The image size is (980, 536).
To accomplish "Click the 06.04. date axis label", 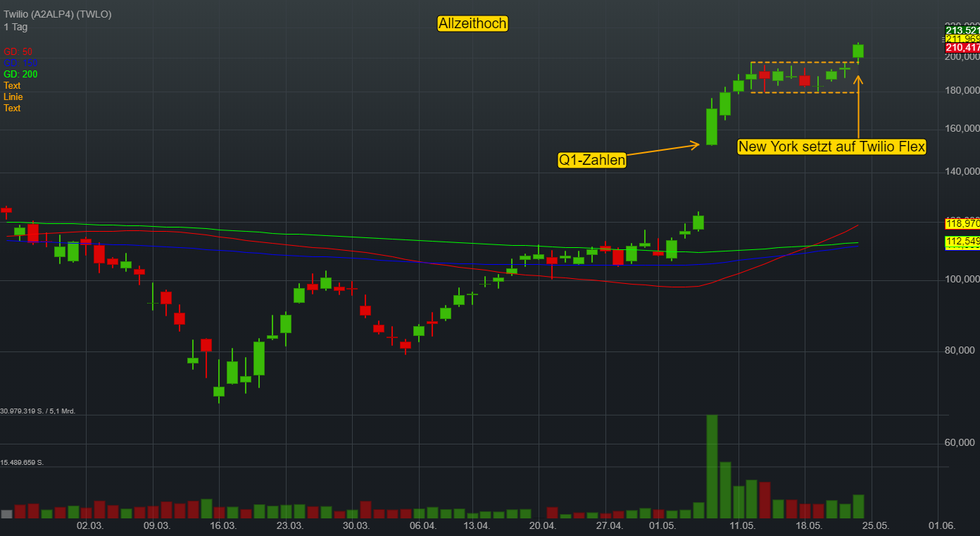I will pyautogui.click(x=423, y=526).
